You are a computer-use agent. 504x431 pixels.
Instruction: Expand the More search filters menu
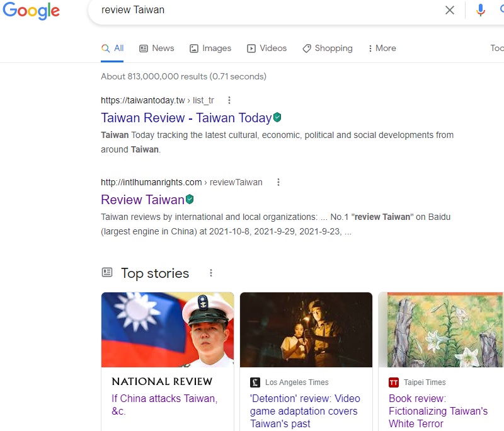click(382, 49)
